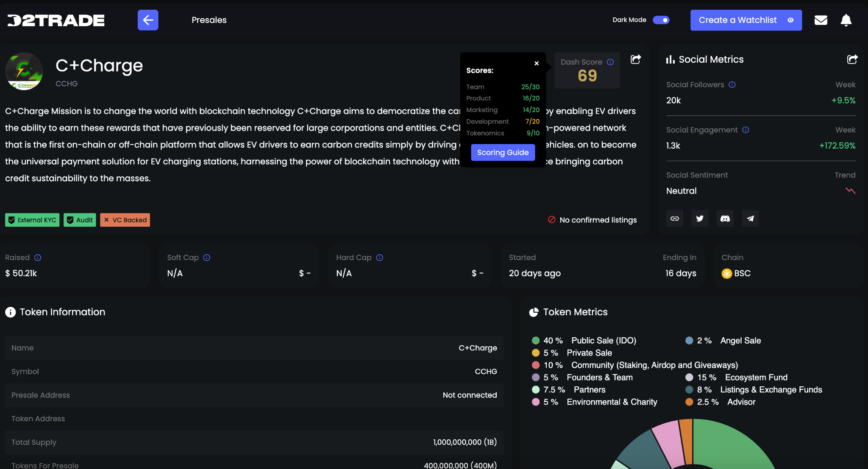Image resolution: width=868 pixels, height=469 pixels.
Task: Click Social Metrics share icon
Action: point(852,59)
